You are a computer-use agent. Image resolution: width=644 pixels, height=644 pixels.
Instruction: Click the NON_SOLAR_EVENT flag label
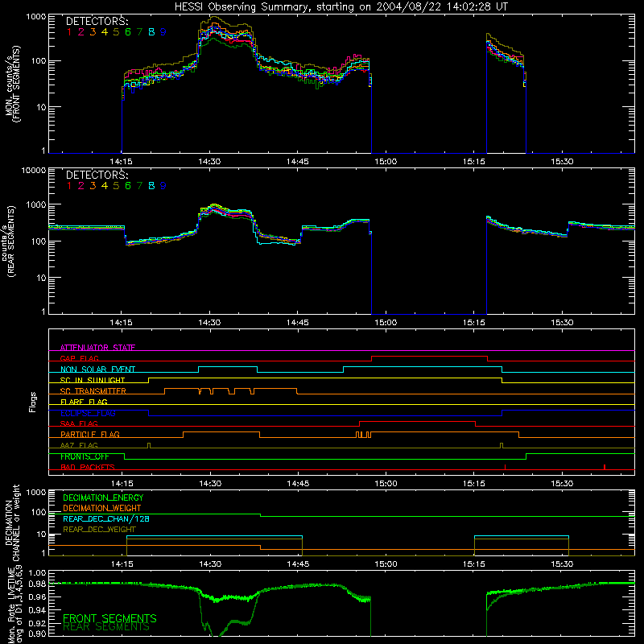point(97,369)
